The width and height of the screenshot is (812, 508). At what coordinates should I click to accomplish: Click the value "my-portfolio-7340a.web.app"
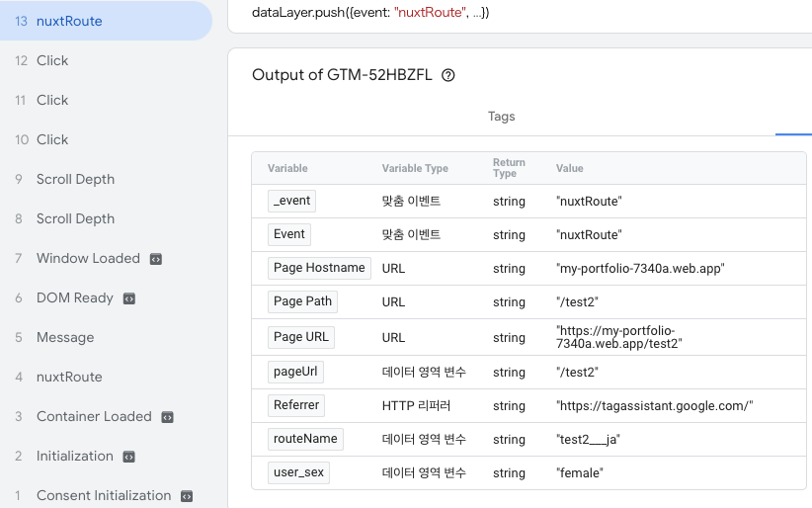click(640, 269)
